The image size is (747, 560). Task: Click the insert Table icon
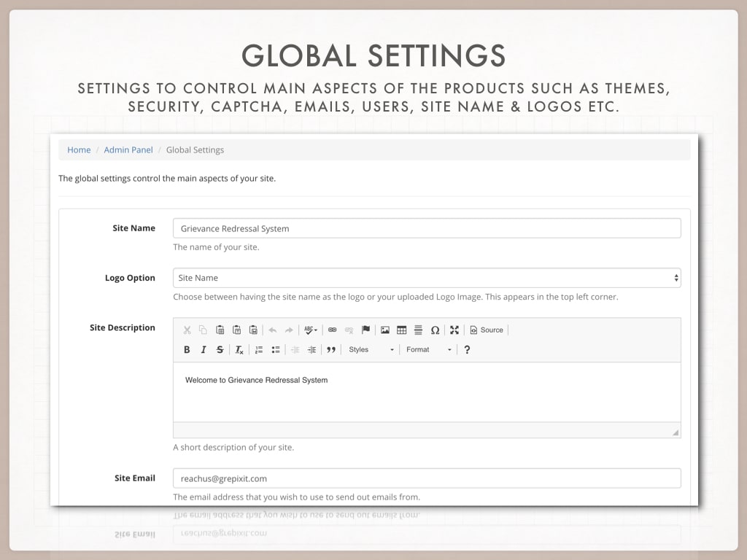point(402,330)
